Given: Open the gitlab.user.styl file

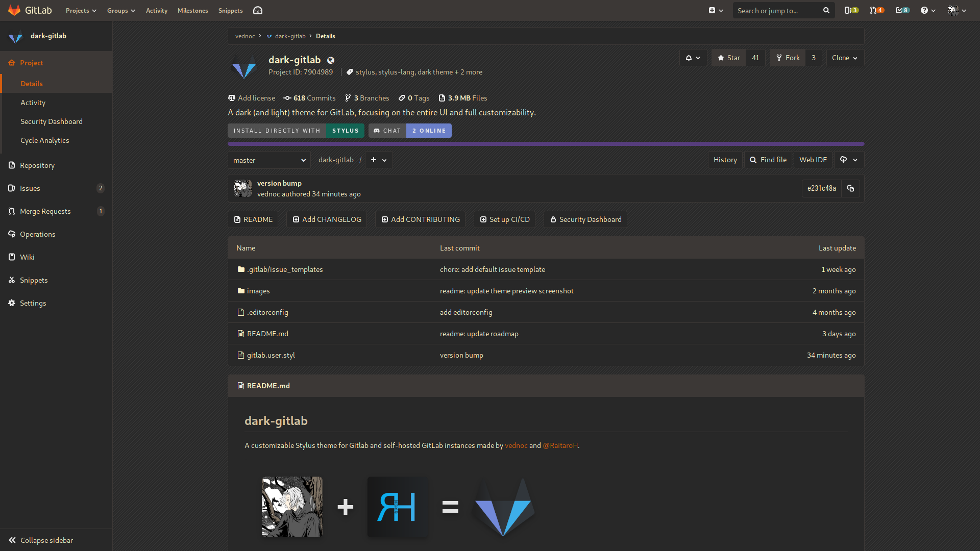Looking at the screenshot, I should pos(271,355).
